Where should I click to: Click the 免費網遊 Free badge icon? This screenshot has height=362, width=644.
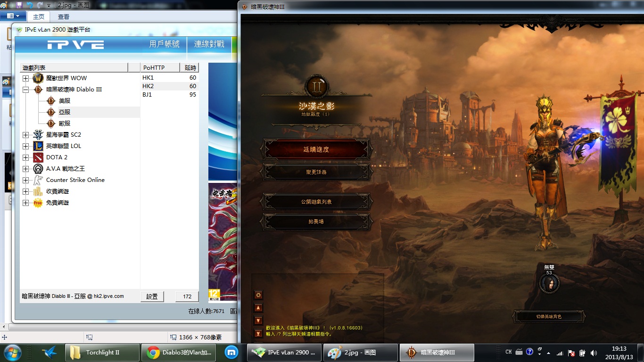pyautogui.click(x=38, y=203)
